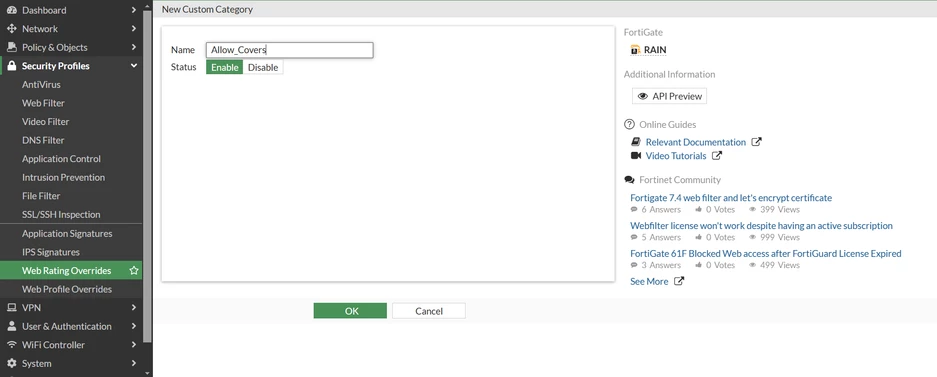Set Status to Enable

[x=225, y=68]
